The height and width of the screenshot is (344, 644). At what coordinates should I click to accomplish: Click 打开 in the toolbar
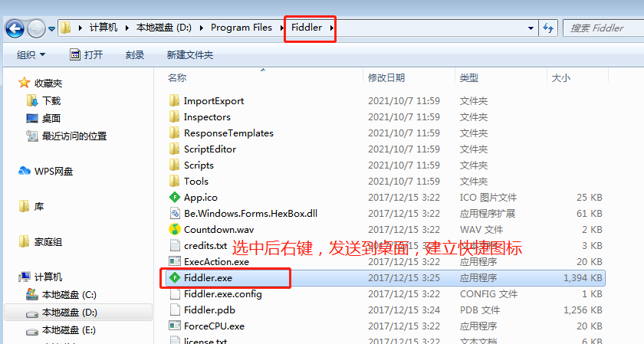click(x=86, y=54)
